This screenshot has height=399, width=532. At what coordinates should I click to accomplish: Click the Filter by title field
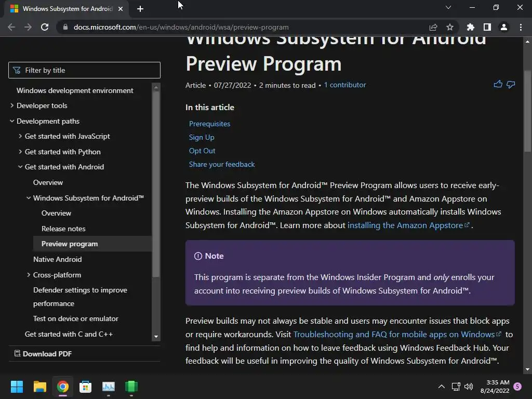tap(84, 70)
